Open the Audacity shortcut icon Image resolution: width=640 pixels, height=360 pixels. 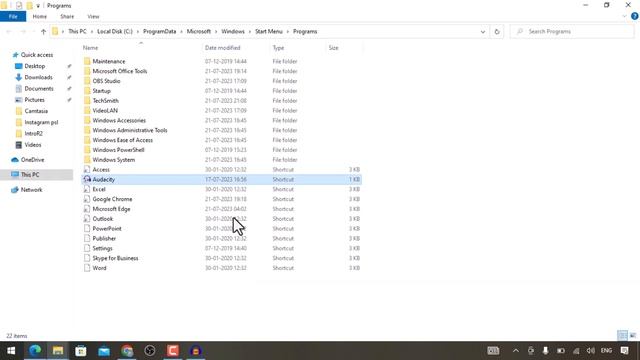(87, 179)
